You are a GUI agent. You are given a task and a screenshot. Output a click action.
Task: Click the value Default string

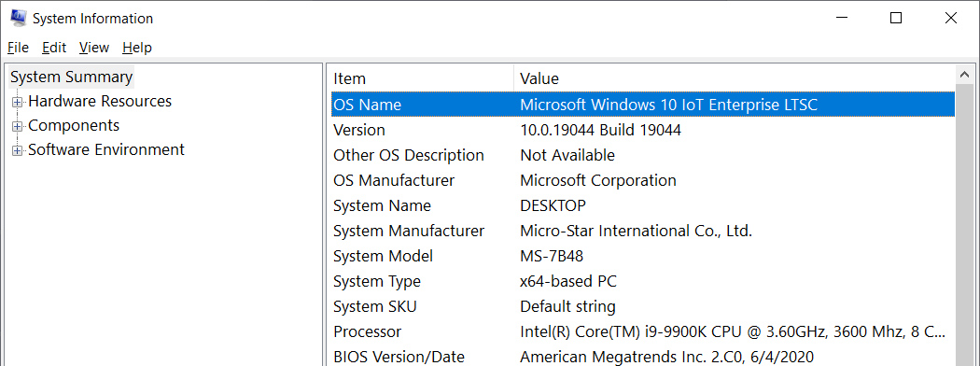568,306
